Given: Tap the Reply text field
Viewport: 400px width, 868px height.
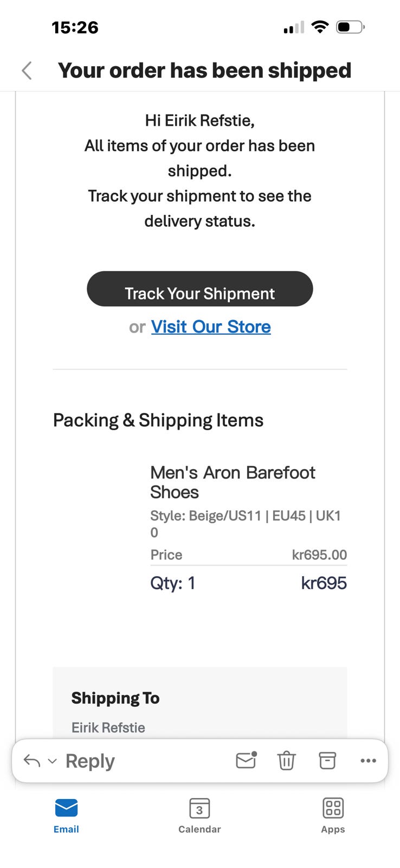Looking at the screenshot, I should pos(90,761).
